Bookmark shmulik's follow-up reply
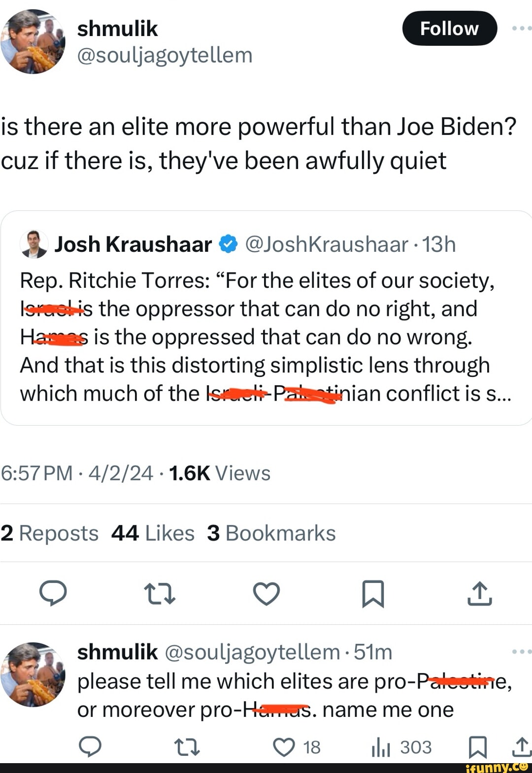Viewport: 532px width, 773px height. pyautogui.click(x=478, y=747)
